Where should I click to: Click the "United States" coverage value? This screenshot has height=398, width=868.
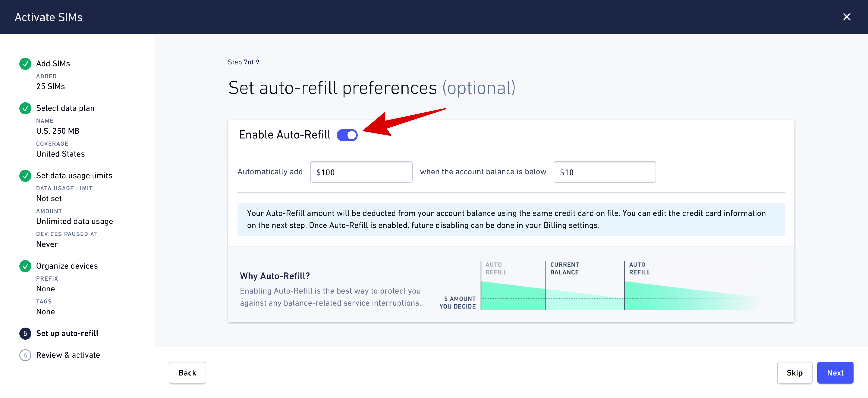[60, 154]
